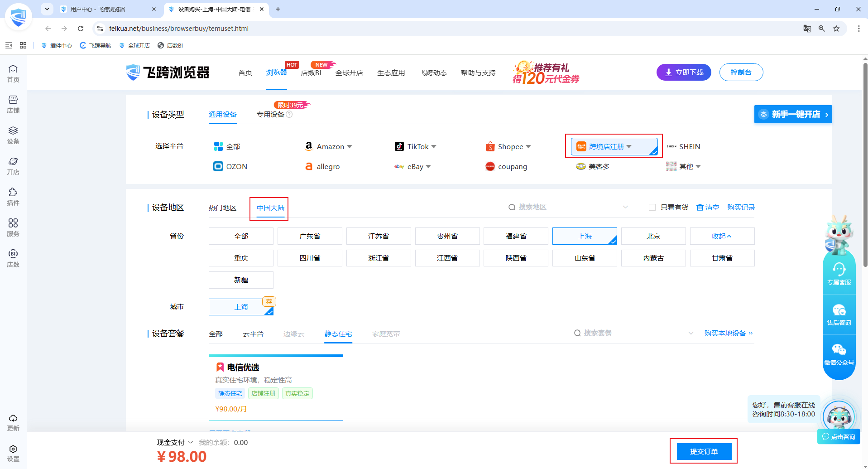
Task: Click the zoom magnifier icon in address bar
Action: 822,29
